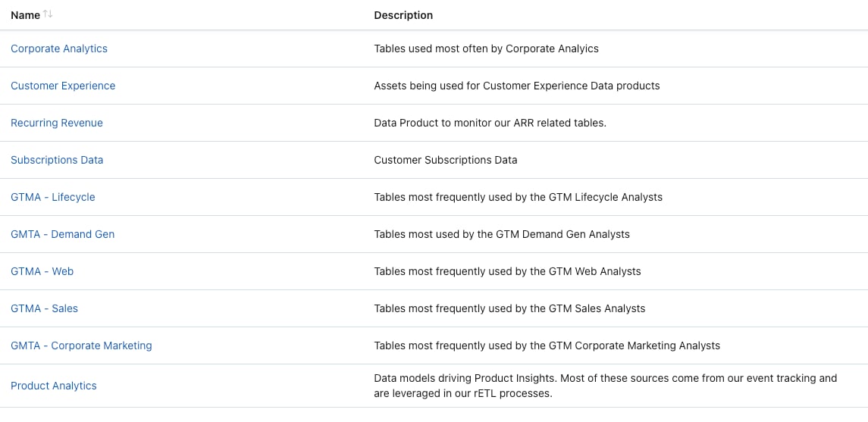Open GTMA - Sales link
This screenshot has height=422, width=868.
(x=44, y=308)
